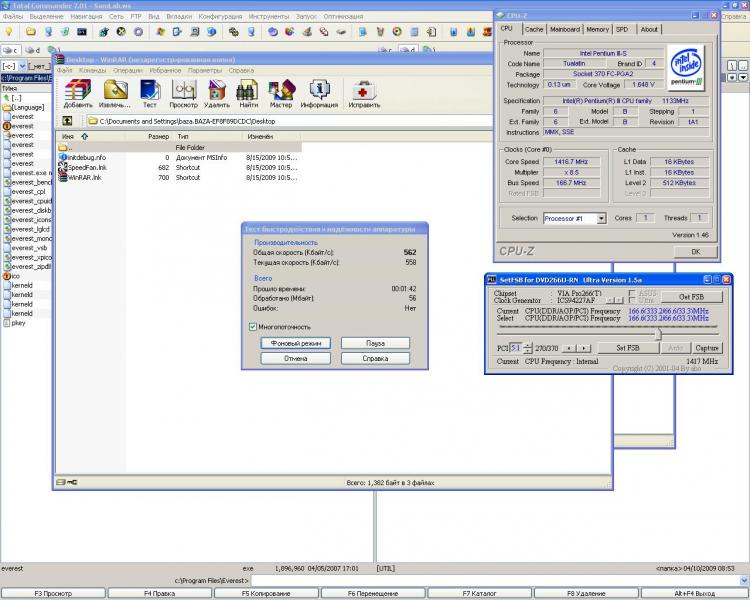Click the light bulb icon in Total Commander toolbar

[9, 32]
